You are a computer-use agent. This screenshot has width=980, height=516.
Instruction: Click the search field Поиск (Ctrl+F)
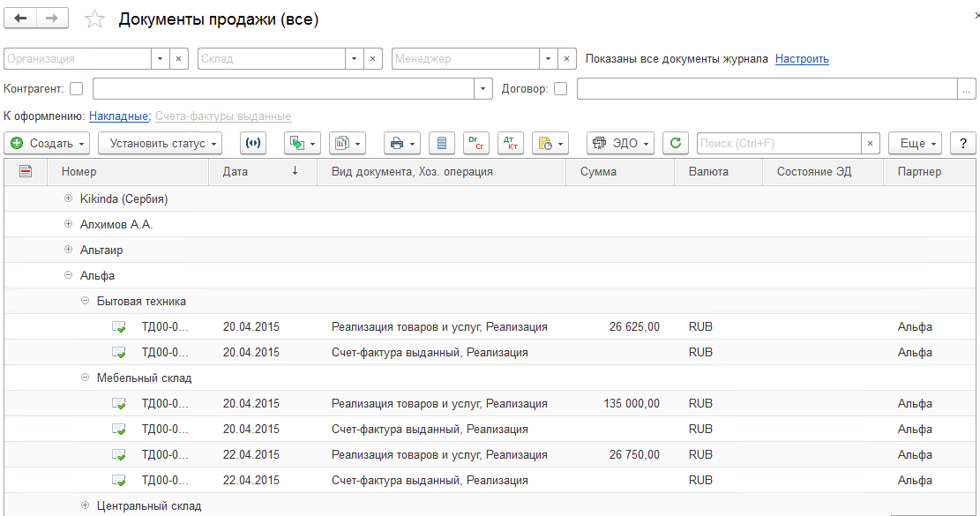778,143
